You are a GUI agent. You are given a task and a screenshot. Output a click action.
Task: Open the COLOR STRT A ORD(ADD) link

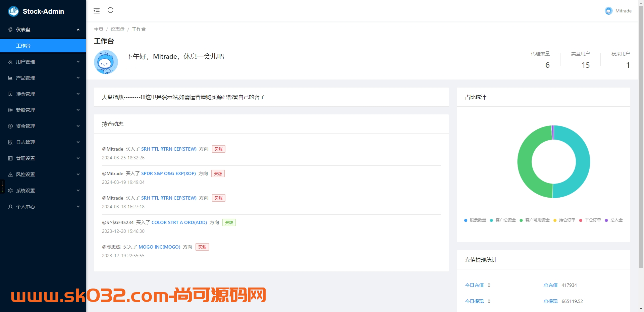click(179, 222)
